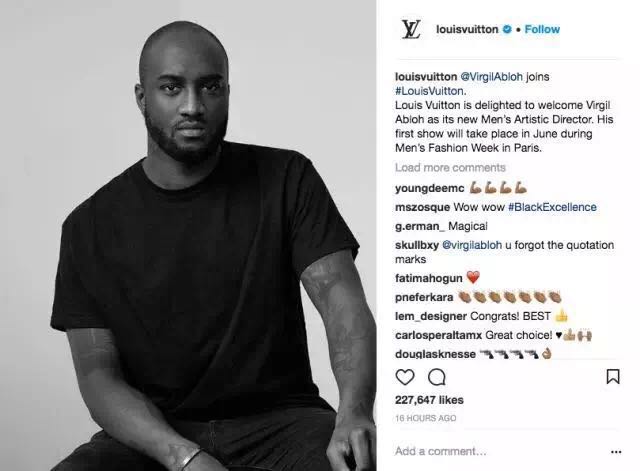Open the 16 HOURS AGO timestamp
640x471 pixels.
tap(425, 418)
